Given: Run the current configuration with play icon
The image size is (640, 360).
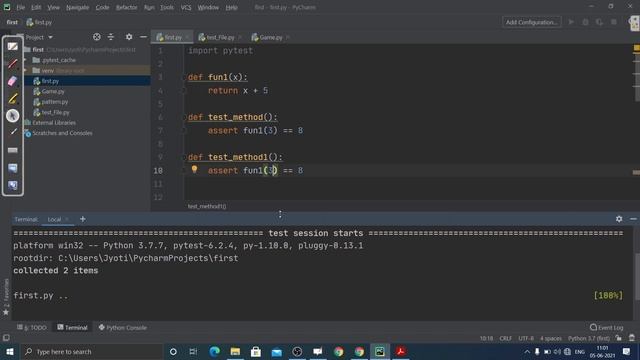Looking at the screenshot, I should click(571, 22).
